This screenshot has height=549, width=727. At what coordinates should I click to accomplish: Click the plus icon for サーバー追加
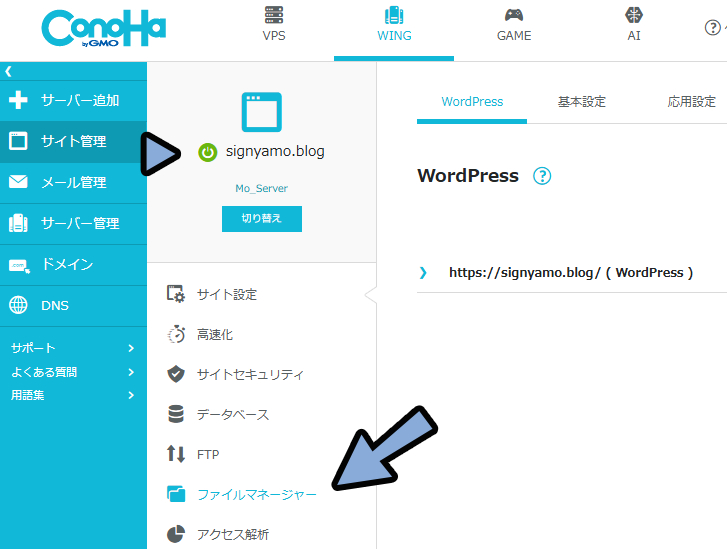pos(19,100)
